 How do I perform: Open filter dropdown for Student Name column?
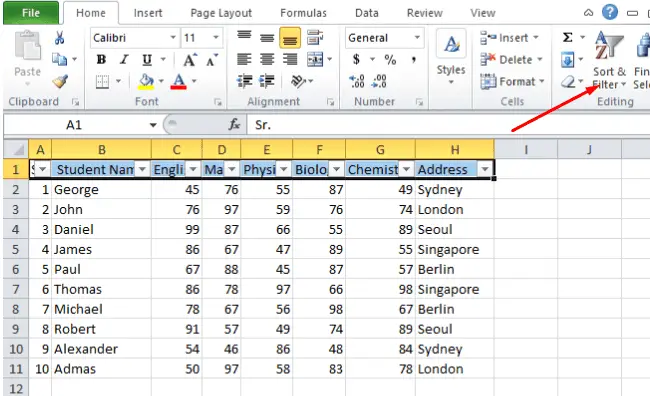[x=142, y=169]
